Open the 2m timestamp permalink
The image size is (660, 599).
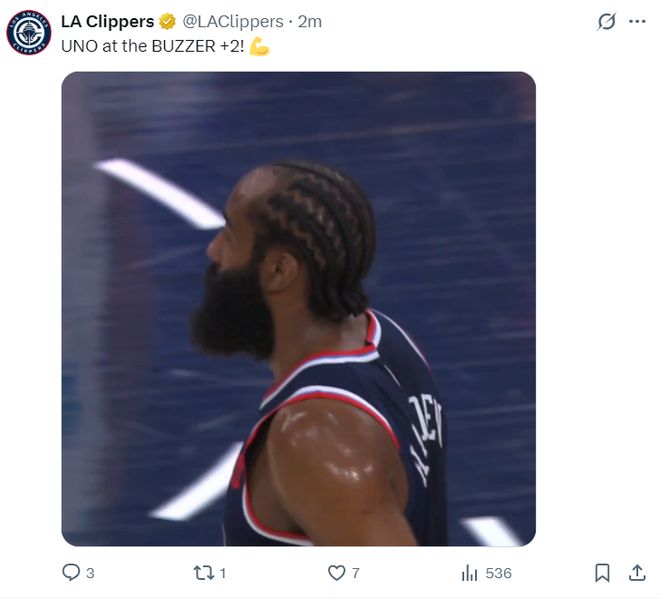[310, 21]
